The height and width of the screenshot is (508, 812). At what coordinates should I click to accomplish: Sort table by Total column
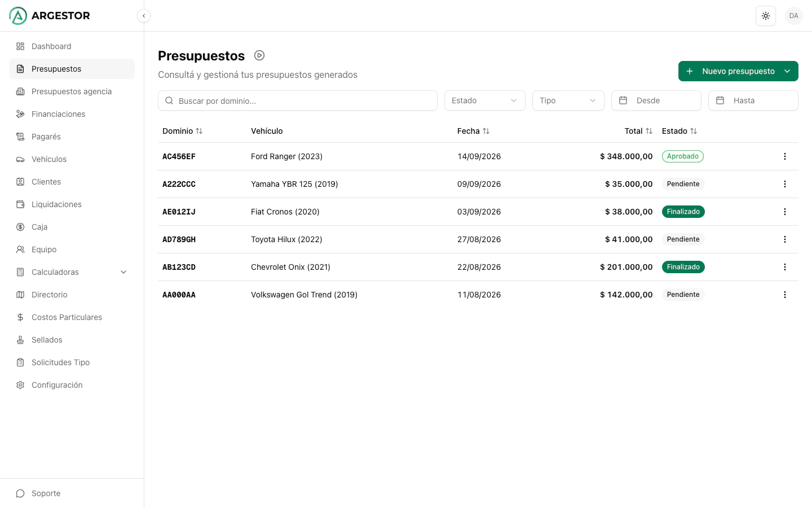[x=638, y=131]
